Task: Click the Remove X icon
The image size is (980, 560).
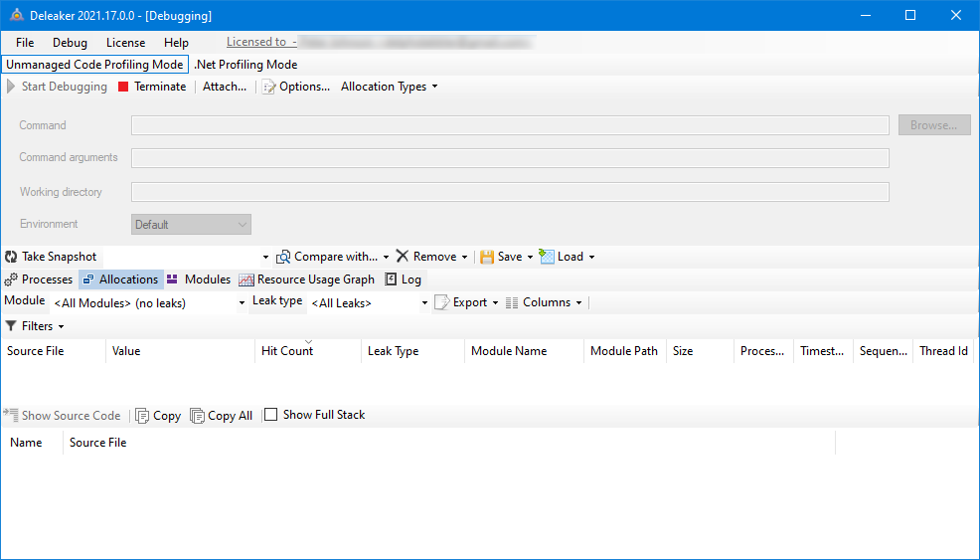Action: 403,257
